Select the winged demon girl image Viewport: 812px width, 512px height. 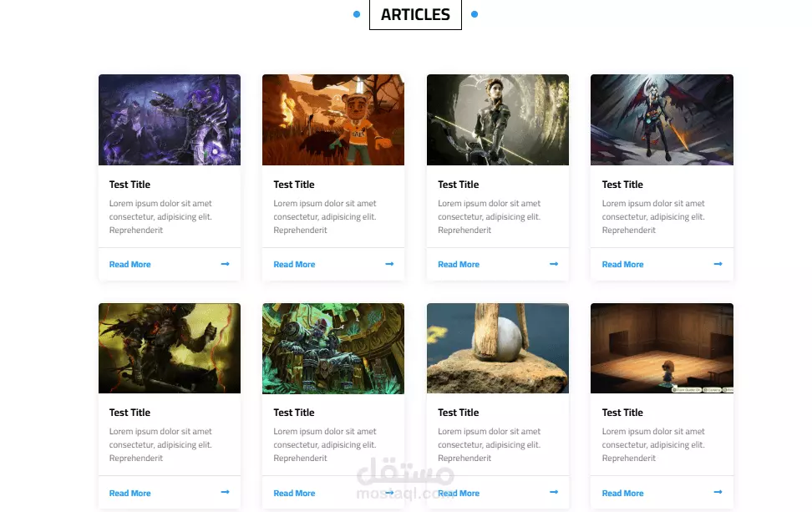click(x=662, y=119)
